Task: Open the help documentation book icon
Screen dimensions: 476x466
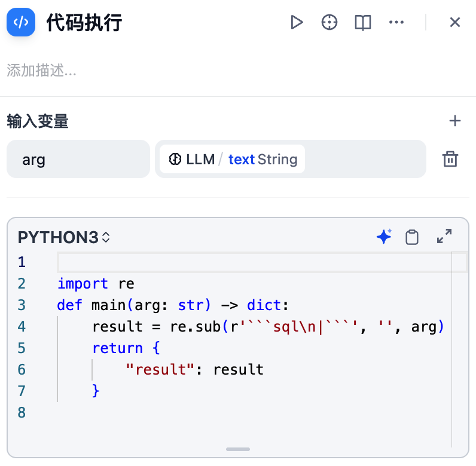Action: [x=363, y=23]
